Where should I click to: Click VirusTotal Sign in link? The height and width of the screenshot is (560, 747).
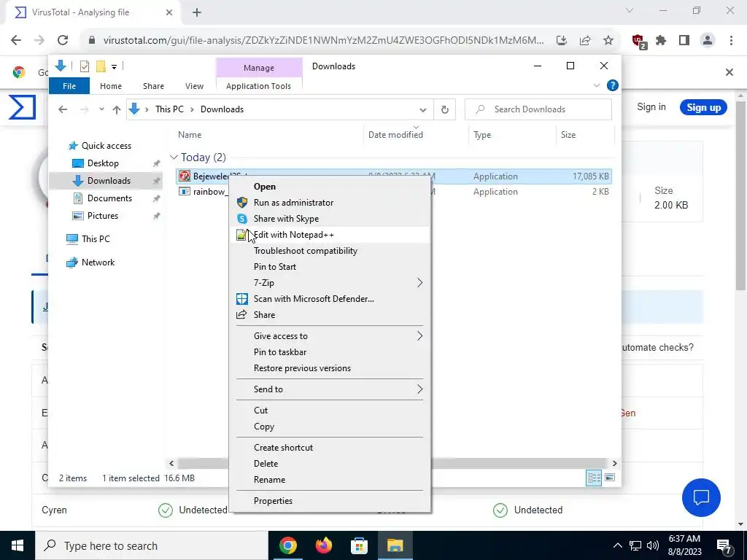coord(651,107)
